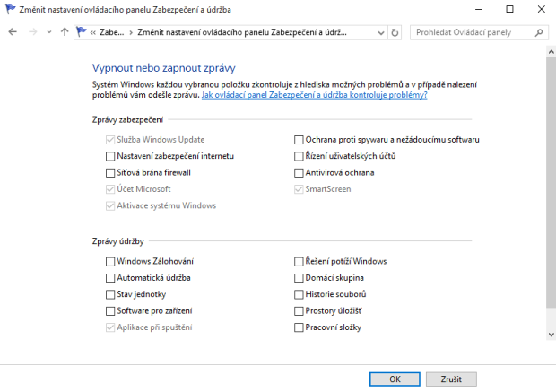Screen dimensions: 556x392
Task: Enable Antivirová ochrana messages
Action: pyautogui.click(x=299, y=173)
